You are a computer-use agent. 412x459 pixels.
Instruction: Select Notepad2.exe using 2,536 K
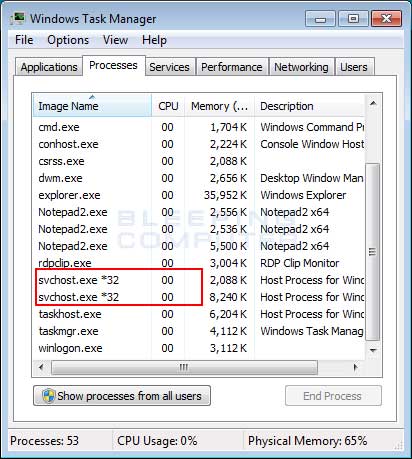(199, 229)
